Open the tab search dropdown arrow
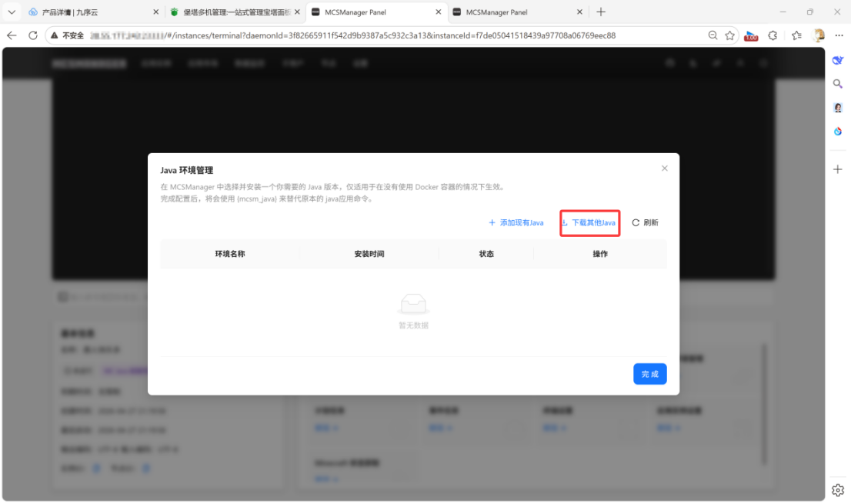851x504 pixels. (x=12, y=12)
